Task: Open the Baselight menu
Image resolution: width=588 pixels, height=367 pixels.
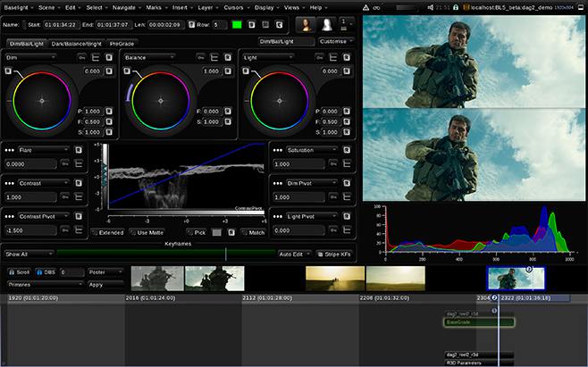Action: click(19, 7)
